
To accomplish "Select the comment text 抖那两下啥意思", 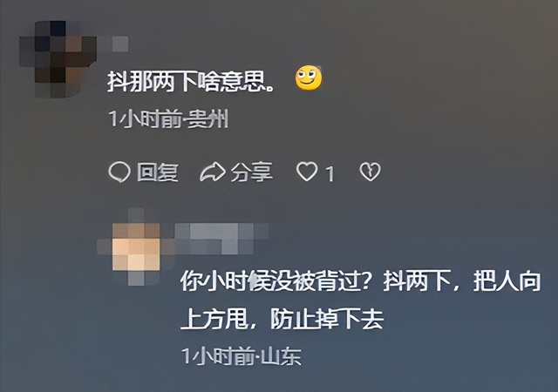I will tap(191, 82).
